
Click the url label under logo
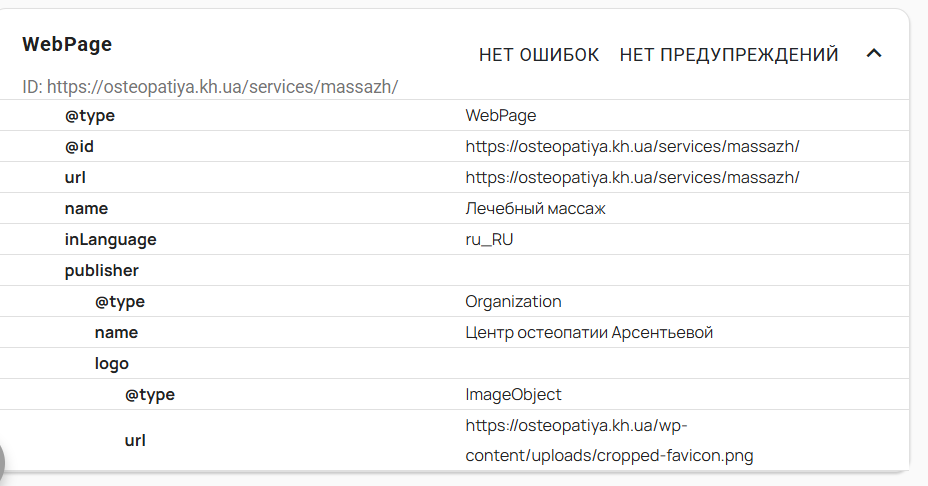click(x=135, y=440)
